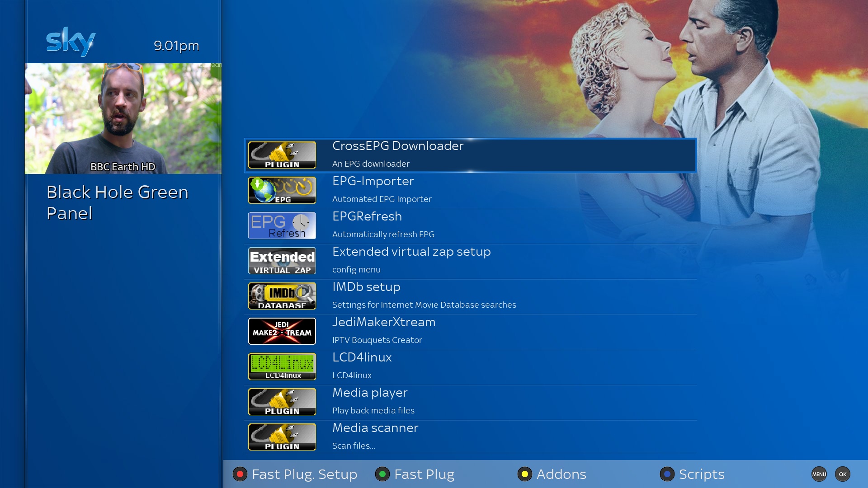Select the EPGRefresh entry
The height and width of the screenshot is (488, 868).
(470, 225)
